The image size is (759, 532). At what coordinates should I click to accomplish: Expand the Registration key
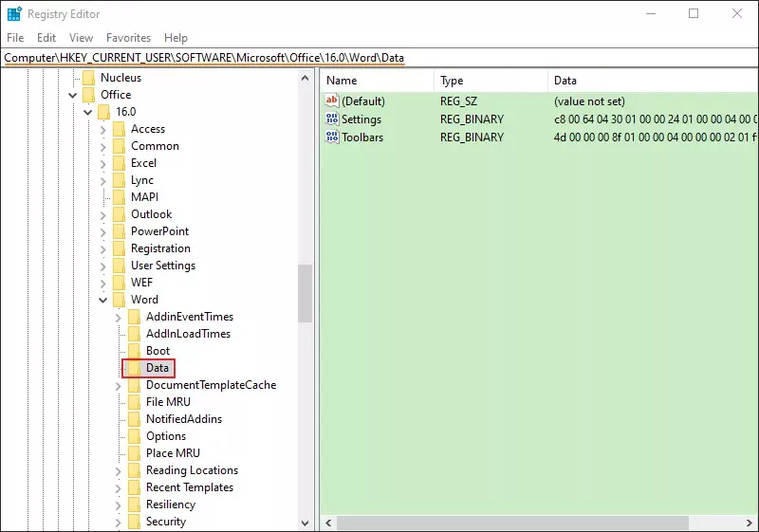pos(102,249)
